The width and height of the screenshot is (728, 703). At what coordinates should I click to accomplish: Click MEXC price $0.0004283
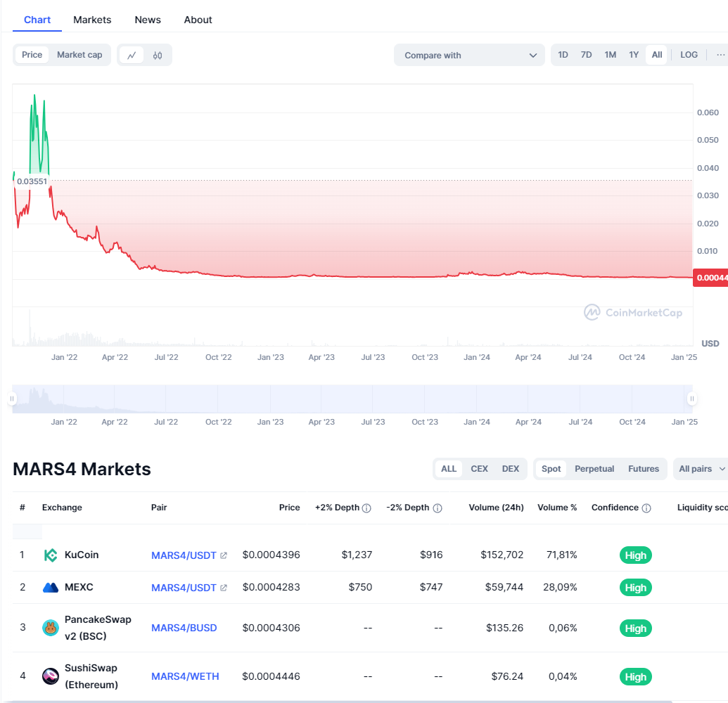(271, 588)
